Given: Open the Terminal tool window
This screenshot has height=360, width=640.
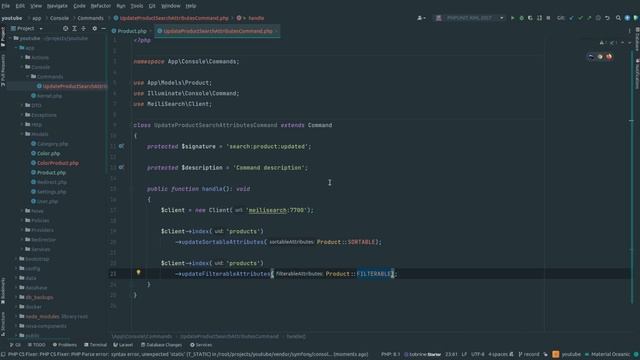Looking at the screenshot, I should pyautogui.click(x=96, y=345).
